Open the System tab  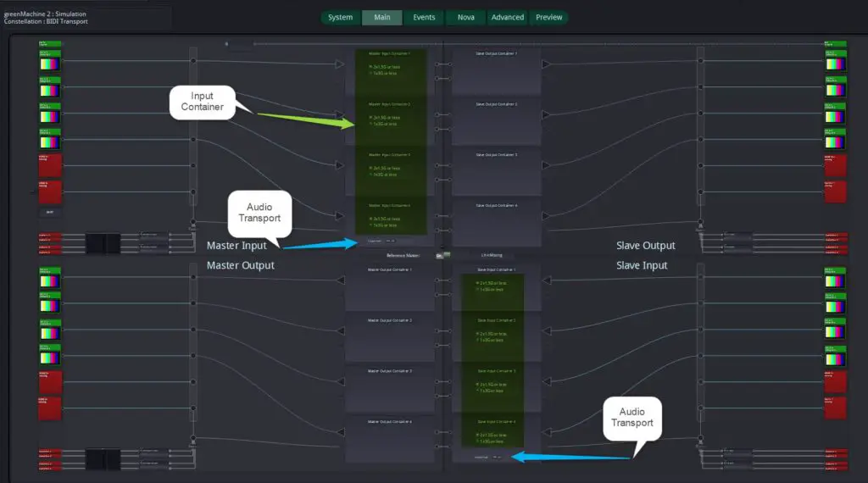click(x=340, y=17)
